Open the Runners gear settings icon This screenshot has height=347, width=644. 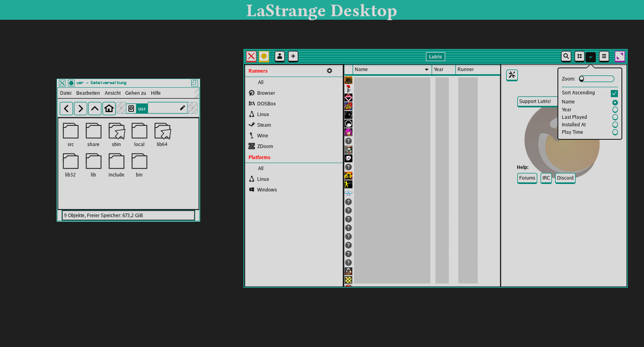(330, 71)
